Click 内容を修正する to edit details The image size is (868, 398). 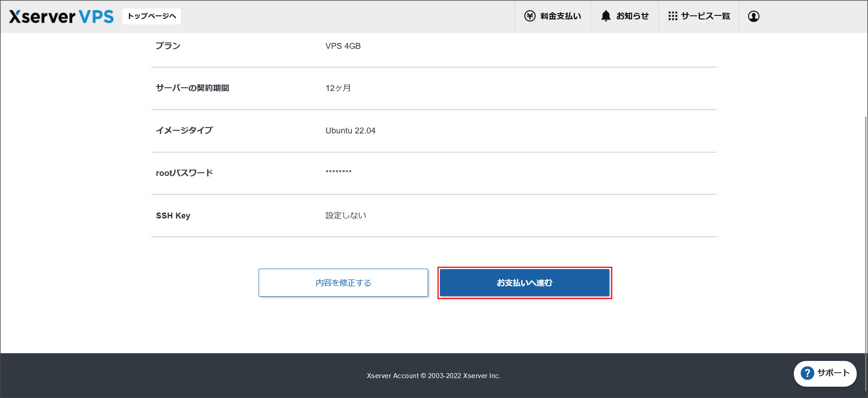point(343,283)
